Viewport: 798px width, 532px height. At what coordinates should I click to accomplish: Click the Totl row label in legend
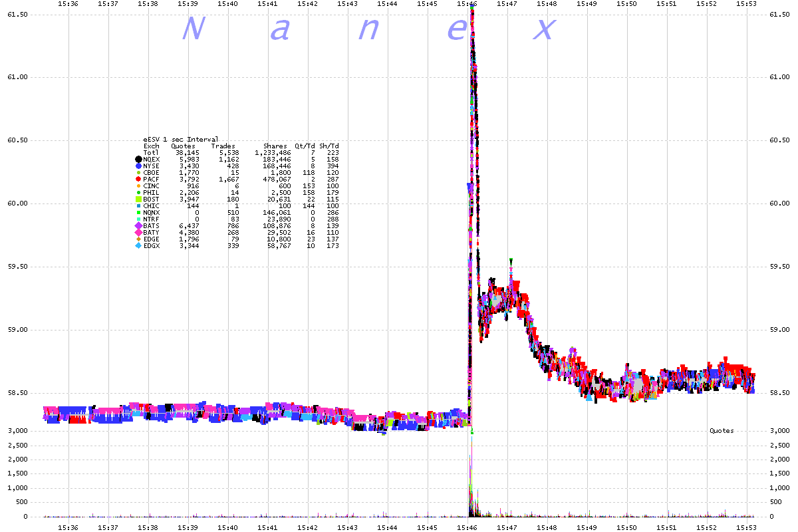pyautogui.click(x=151, y=153)
